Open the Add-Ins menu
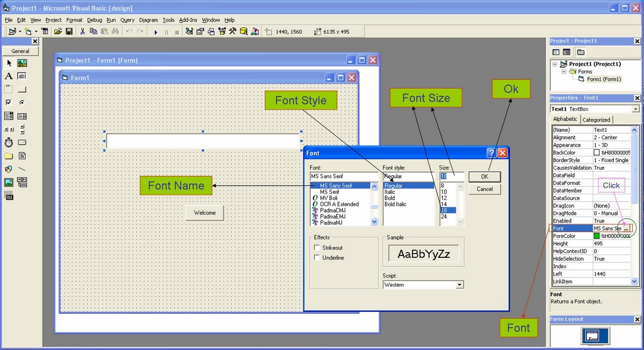Image resolution: width=644 pixels, height=350 pixels. pos(188,20)
